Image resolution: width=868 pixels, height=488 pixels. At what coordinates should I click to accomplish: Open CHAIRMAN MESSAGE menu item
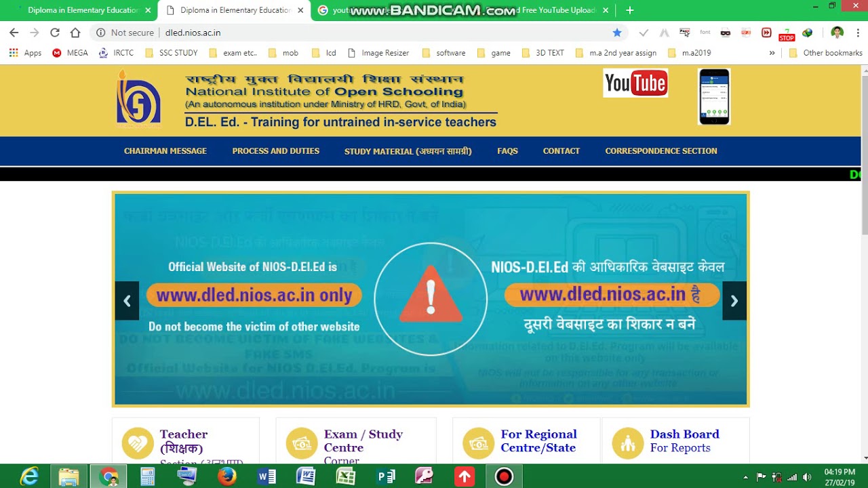pos(165,151)
